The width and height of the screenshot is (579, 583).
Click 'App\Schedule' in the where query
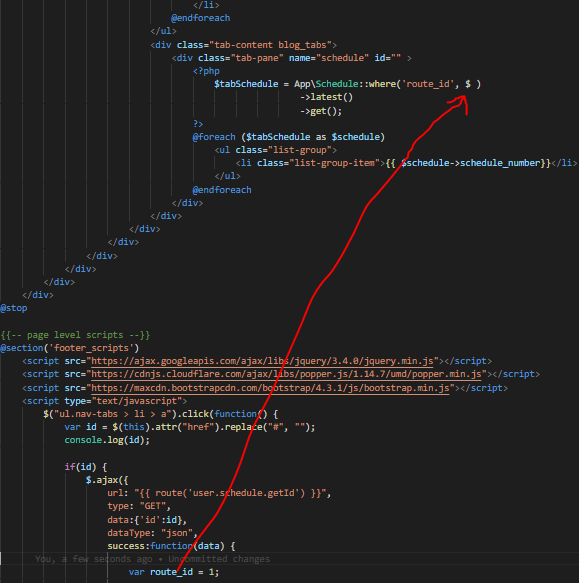(x=326, y=84)
